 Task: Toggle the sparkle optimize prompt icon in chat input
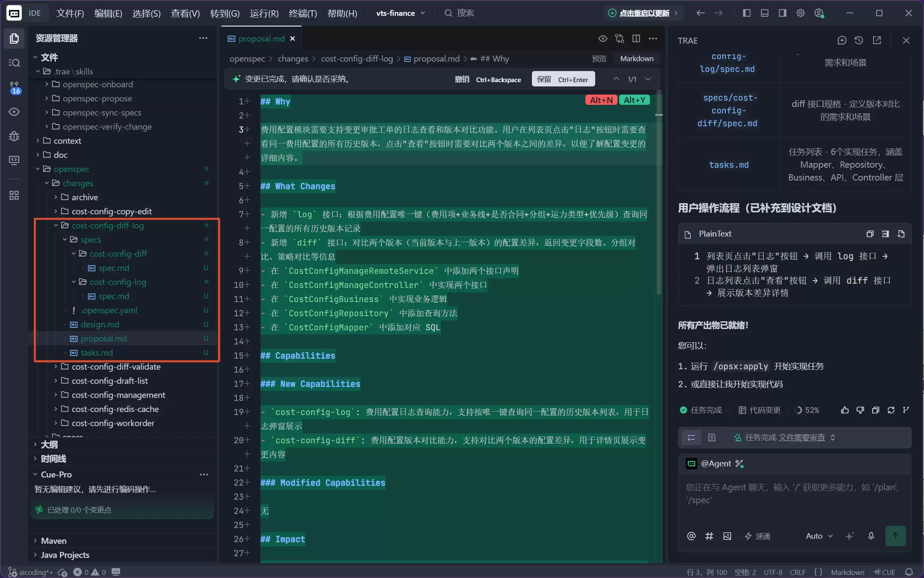[x=850, y=536]
